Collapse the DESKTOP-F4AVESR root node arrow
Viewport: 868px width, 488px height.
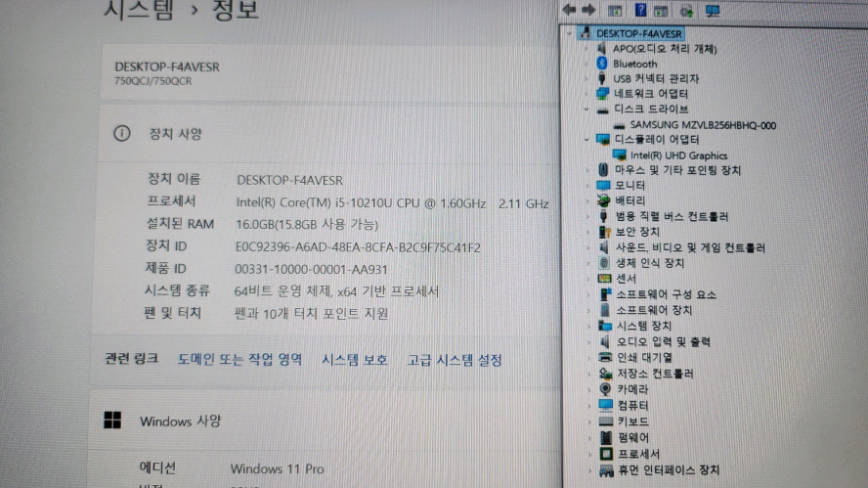569,34
